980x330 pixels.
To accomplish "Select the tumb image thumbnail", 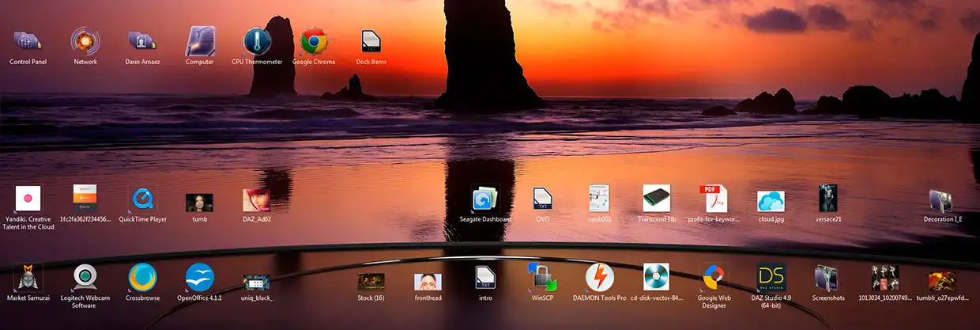I will pos(199,203).
